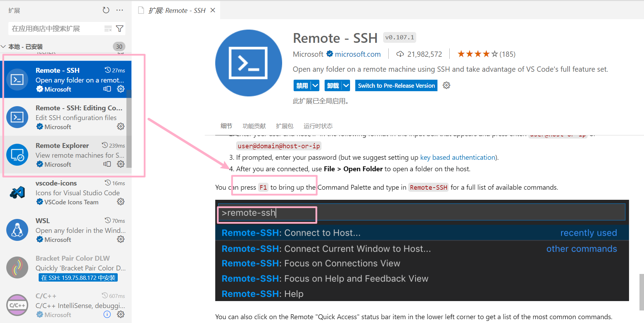
Task: Clear extension search results icon
Action: 108,29
